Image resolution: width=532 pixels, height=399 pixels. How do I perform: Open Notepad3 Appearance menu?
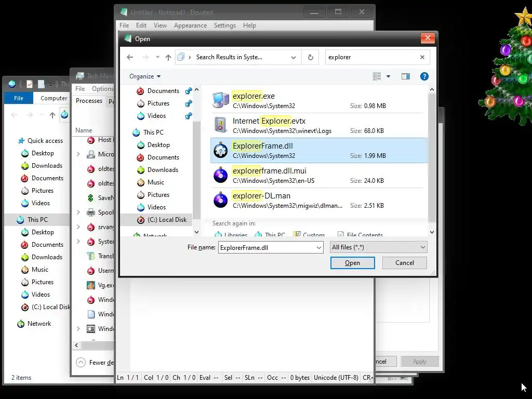(x=190, y=25)
